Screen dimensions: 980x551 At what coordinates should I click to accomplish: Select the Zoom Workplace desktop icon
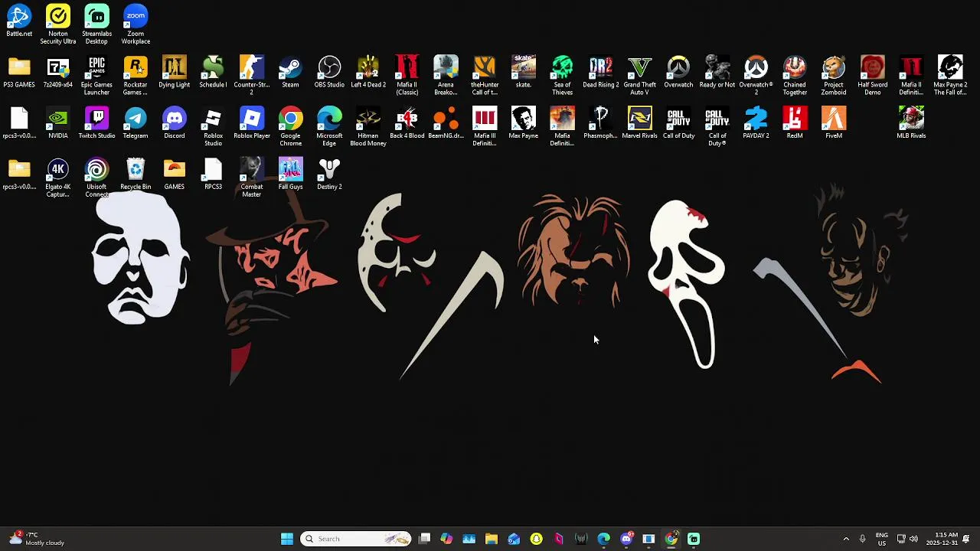pyautogui.click(x=136, y=24)
